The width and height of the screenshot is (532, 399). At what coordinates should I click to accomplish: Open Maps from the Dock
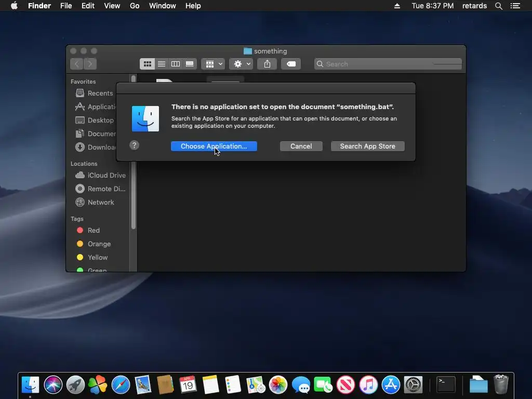point(256,385)
